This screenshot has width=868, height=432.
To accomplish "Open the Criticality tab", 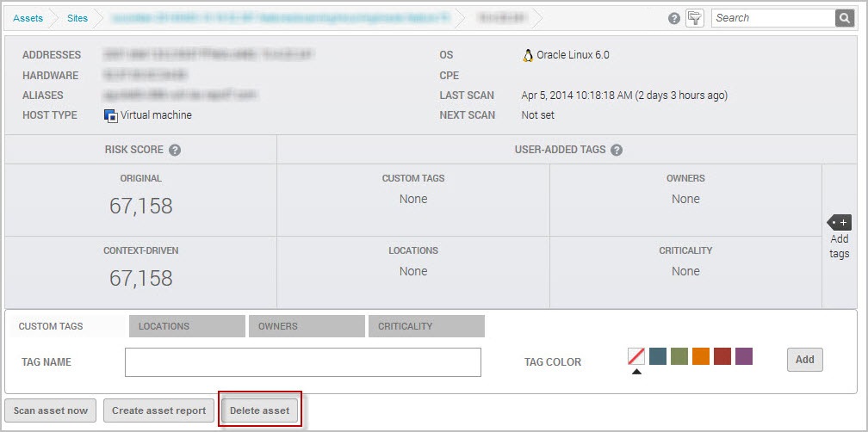I will pyautogui.click(x=425, y=326).
